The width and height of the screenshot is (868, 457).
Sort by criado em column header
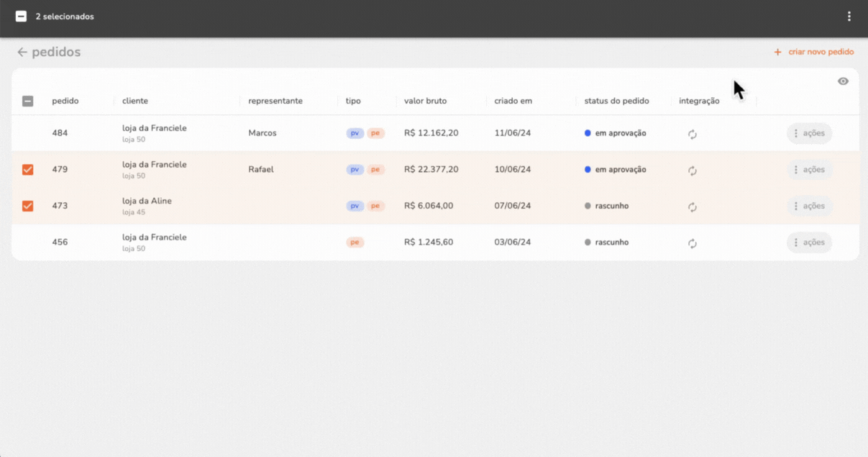click(513, 101)
